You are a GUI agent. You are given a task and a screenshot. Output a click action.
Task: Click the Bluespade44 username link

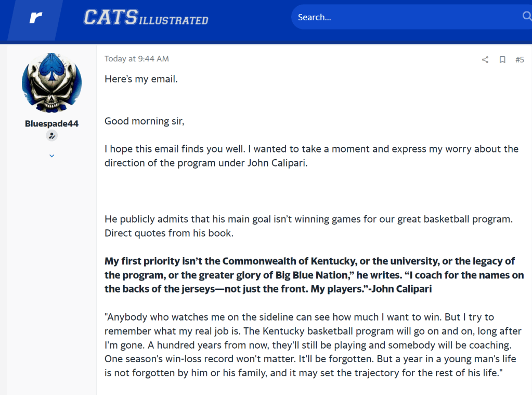pos(51,123)
